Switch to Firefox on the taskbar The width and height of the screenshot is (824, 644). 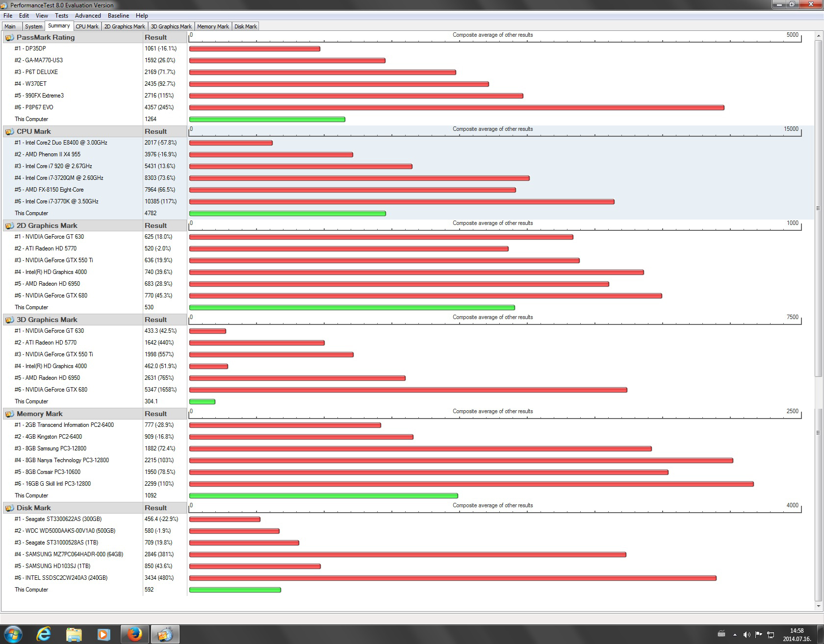134,634
